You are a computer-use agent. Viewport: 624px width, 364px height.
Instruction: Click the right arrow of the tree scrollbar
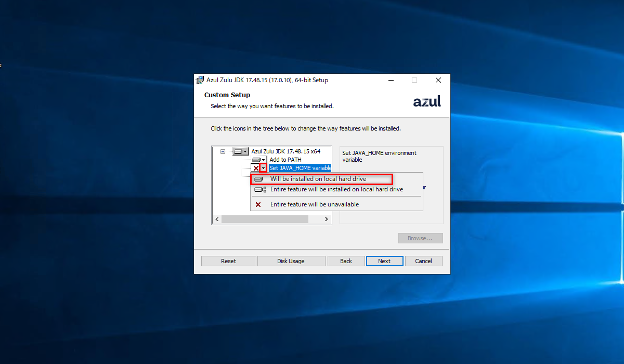coord(327,219)
